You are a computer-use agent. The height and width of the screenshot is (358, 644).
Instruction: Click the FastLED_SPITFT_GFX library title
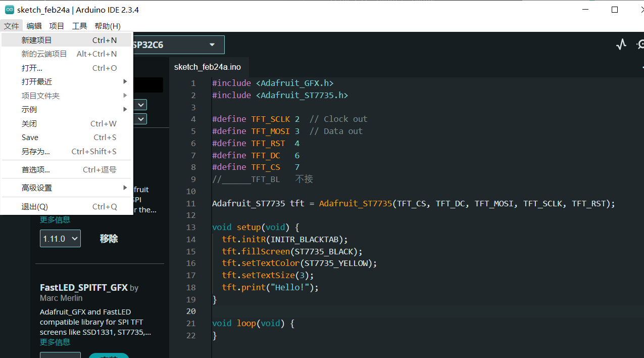84,287
